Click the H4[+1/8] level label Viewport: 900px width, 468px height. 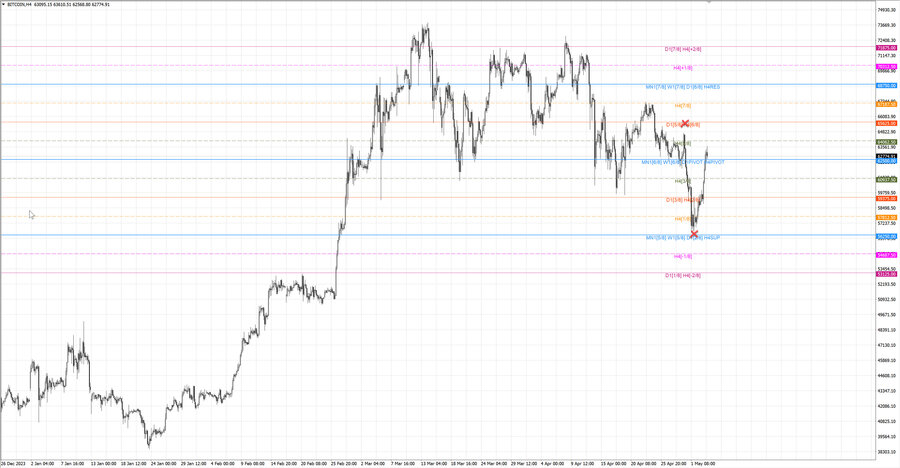[683, 68]
